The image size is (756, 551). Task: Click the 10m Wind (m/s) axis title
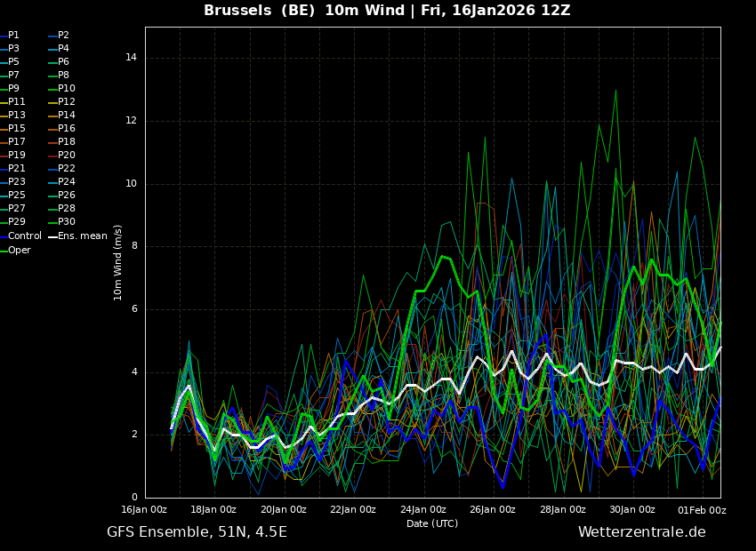[x=117, y=262]
